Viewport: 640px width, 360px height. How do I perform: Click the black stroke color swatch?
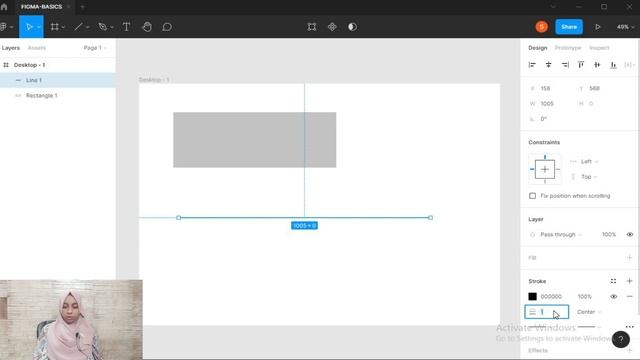pos(533,296)
